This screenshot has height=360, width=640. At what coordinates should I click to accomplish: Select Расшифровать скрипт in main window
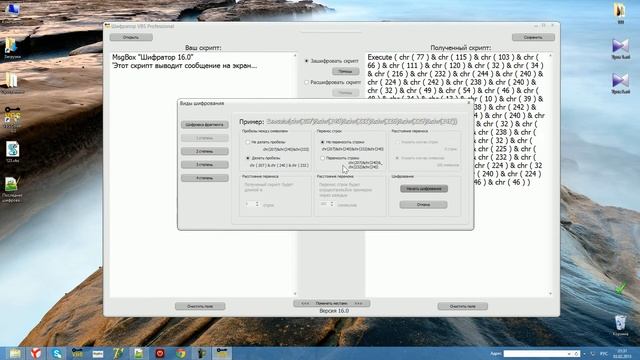[307, 82]
